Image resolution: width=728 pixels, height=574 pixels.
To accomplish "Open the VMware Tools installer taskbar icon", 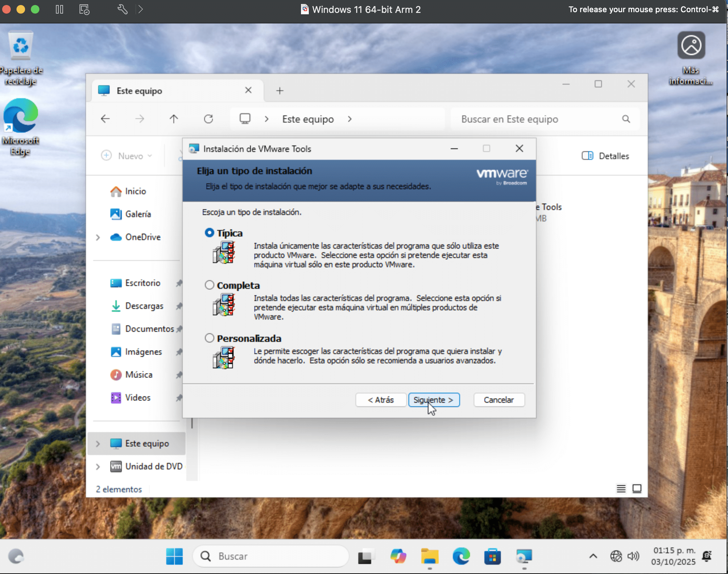I will tap(524, 556).
